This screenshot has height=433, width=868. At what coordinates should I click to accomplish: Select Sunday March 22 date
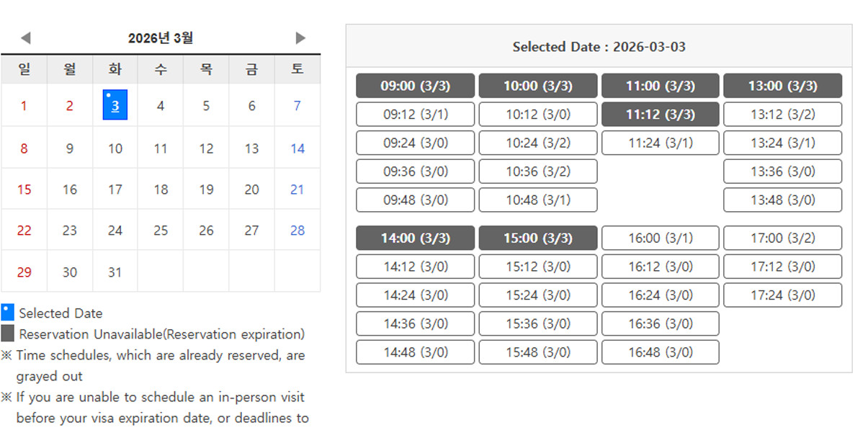24,231
